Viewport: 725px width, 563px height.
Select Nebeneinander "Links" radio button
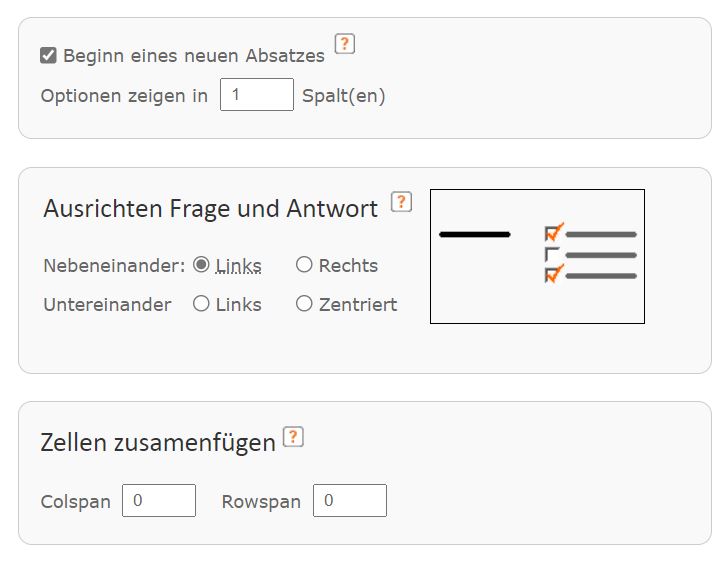tap(201, 265)
